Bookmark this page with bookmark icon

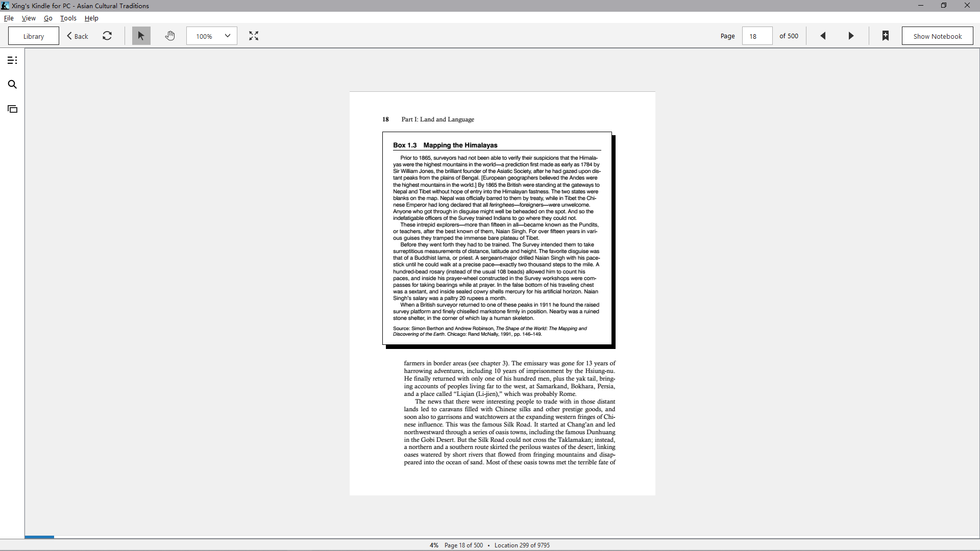click(x=886, y=36)
